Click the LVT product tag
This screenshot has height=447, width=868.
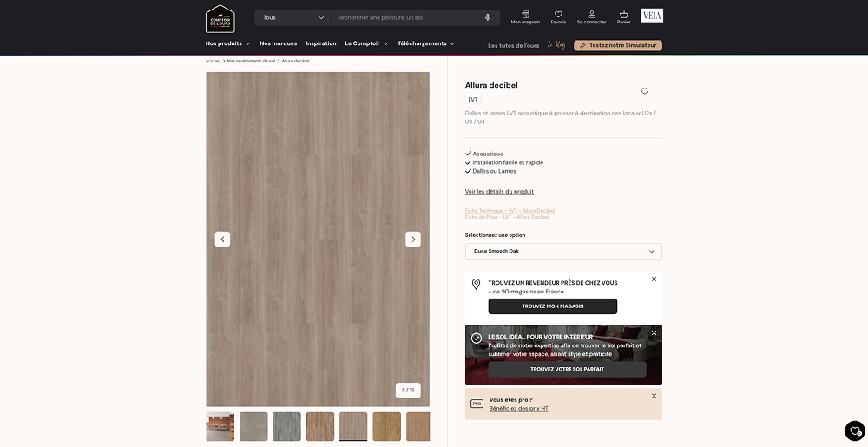[473, 100]
